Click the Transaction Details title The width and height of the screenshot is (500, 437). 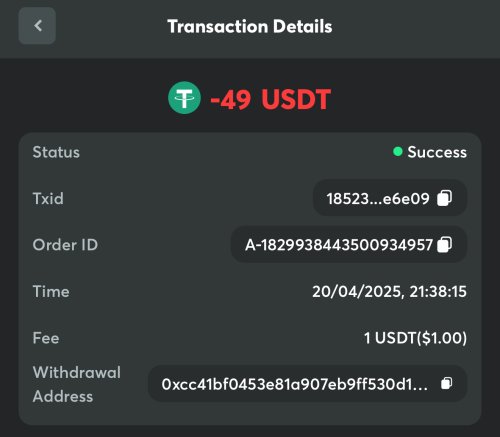(250, 26)
